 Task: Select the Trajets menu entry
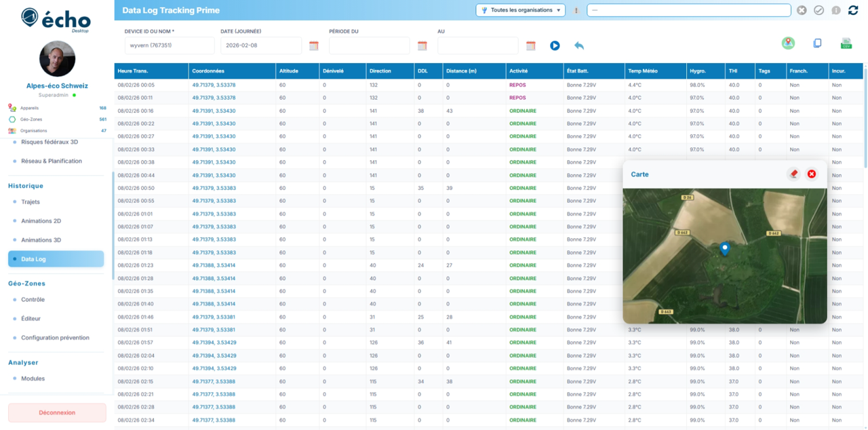[x=31, y=201]
